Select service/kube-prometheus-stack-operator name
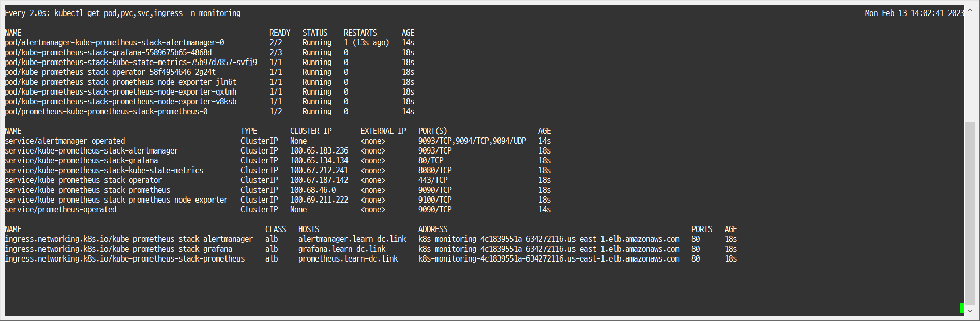This screenshot has width=980, height=321. (83, 180)
